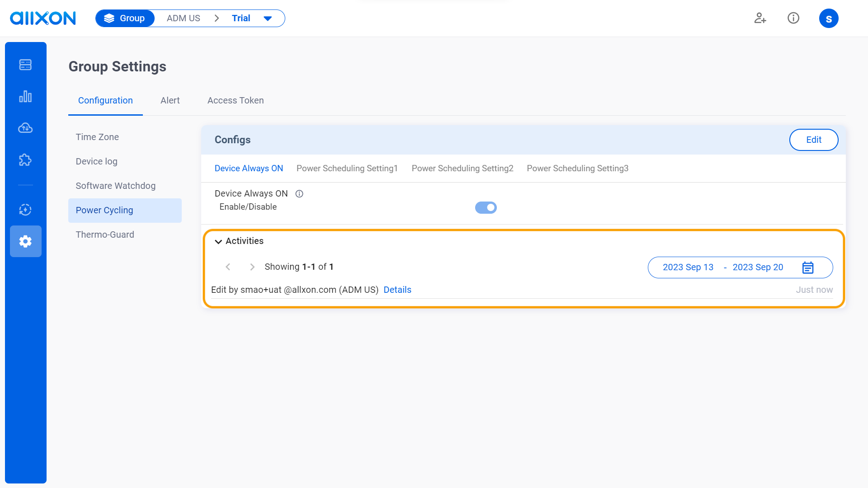The image size is (868, 488).
Task: Open the Trial dropdown in the breadcrumb
Action: tap(268, 18)
